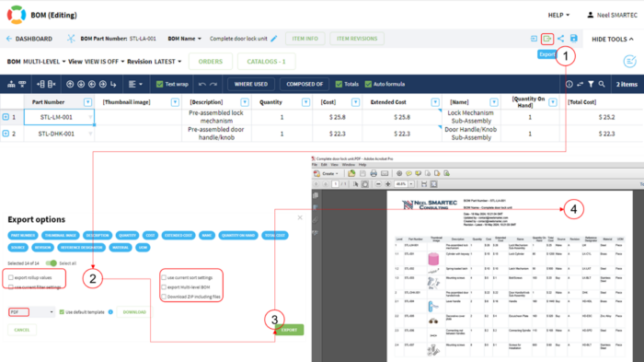
Task: Open the HELP dropdown menu
Action: coord(558,16)
